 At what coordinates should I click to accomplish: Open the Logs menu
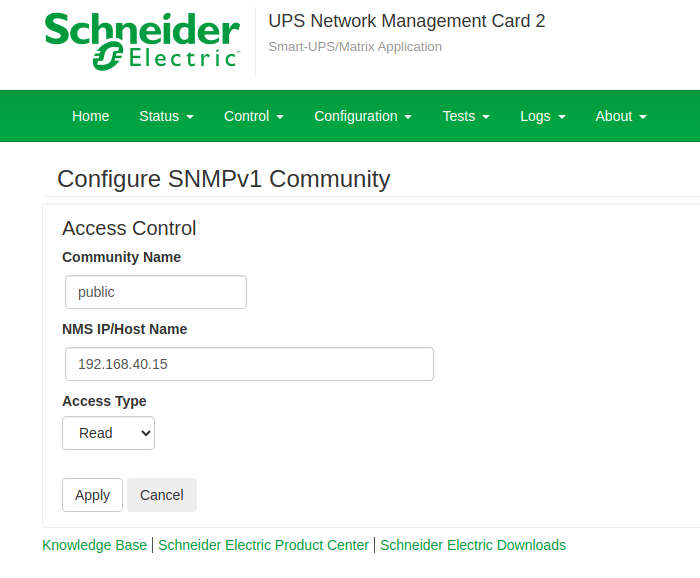(x=543, y=116)
